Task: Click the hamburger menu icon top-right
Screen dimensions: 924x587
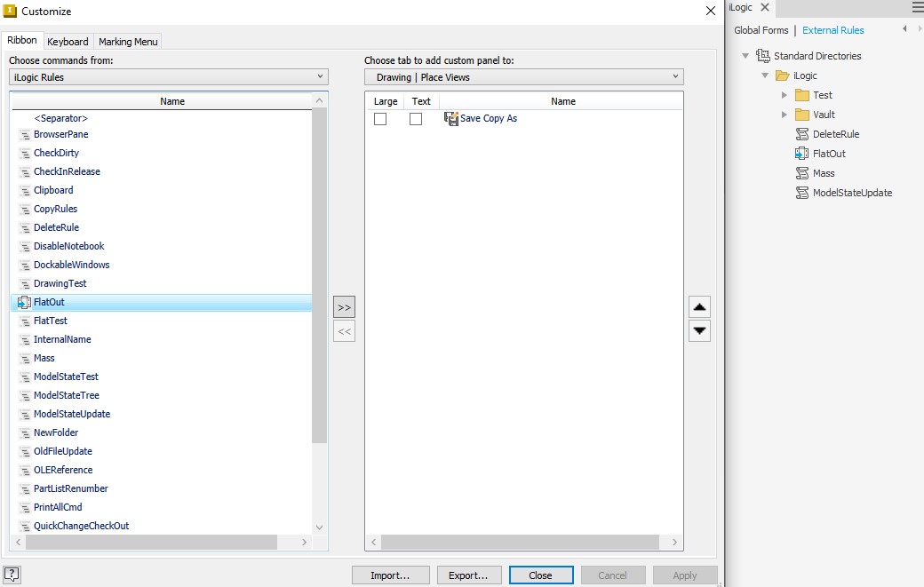Action: (x=918, y=7)
